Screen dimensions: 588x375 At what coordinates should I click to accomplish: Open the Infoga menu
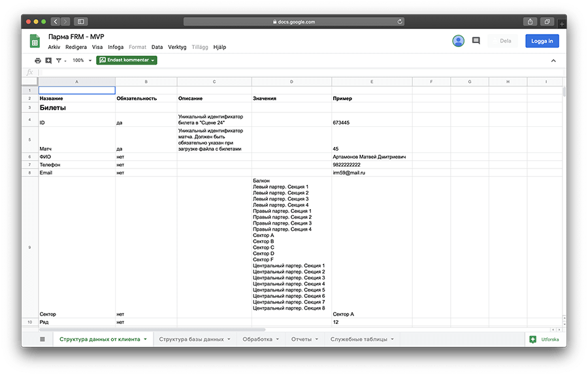pos(116,47)
